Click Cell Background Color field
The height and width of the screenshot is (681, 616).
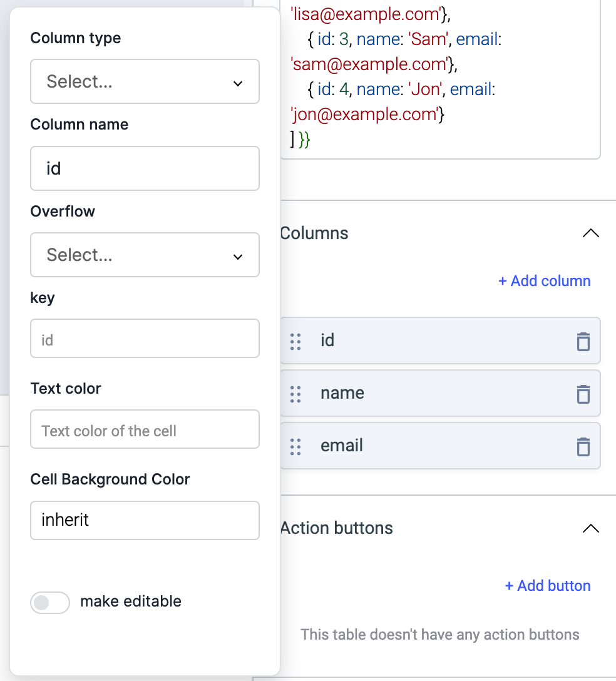(x=145, y=520)
